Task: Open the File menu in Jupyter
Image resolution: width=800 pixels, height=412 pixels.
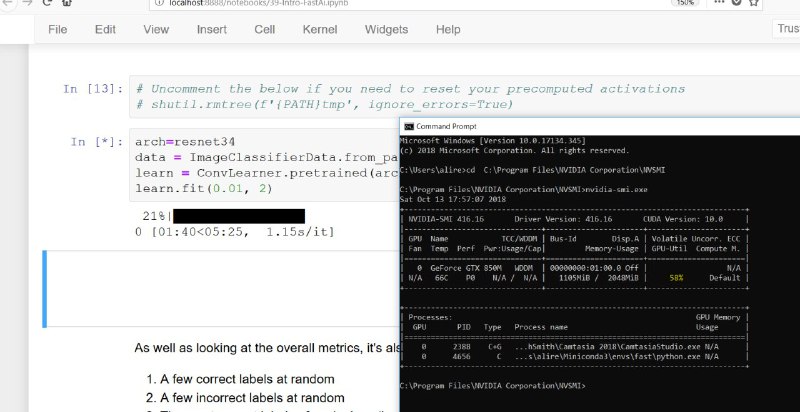Action: coord(57,30)
